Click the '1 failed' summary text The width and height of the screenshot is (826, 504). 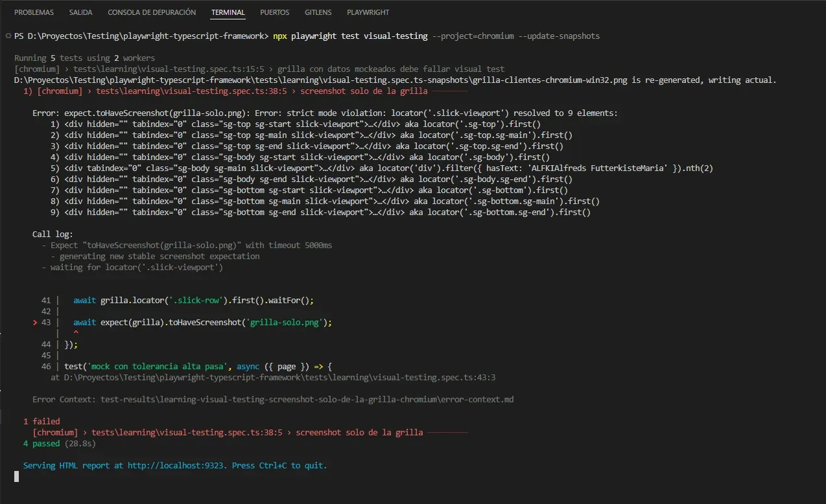click(x=41, y=421)
